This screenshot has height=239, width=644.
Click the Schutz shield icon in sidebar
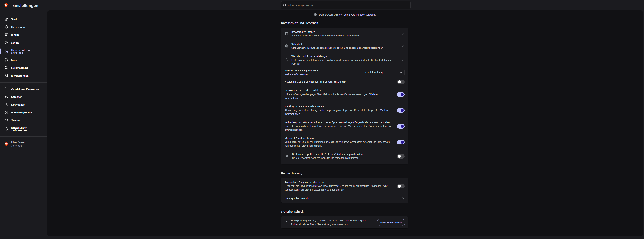(x=7, y=43)
